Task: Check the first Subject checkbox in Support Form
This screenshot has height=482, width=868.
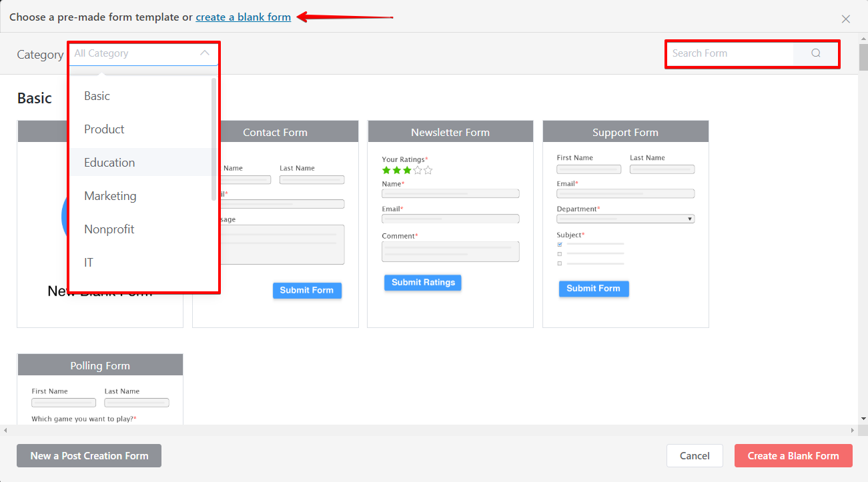Action: [x=559, y=245]
